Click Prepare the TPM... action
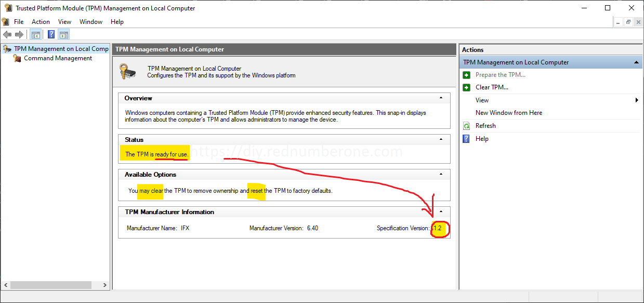644x303 pixels. pyautogui.click(x=501, y=75)
